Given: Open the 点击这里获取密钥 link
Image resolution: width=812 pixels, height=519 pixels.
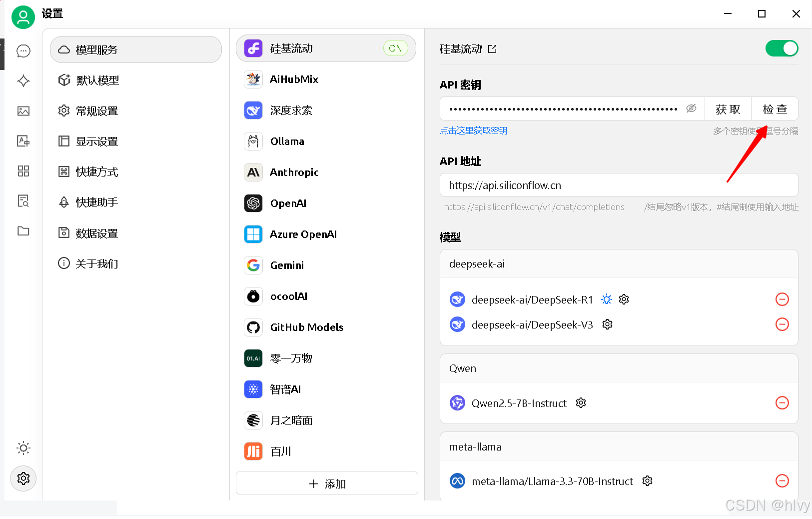Looking at the screenshot, I should [x=473, y=130].
